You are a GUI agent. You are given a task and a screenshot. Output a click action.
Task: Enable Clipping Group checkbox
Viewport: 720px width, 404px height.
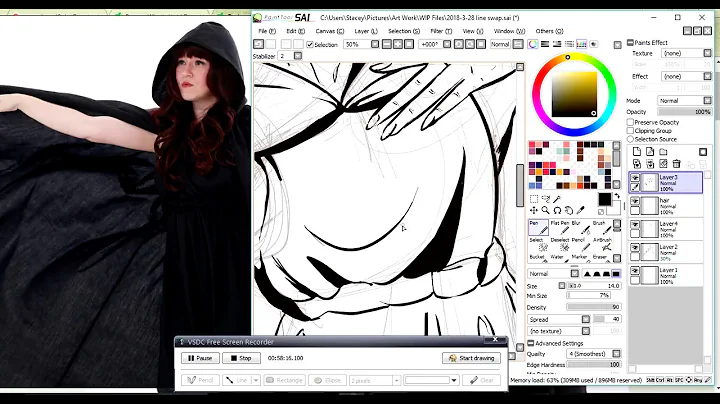[x=630, y=130]
